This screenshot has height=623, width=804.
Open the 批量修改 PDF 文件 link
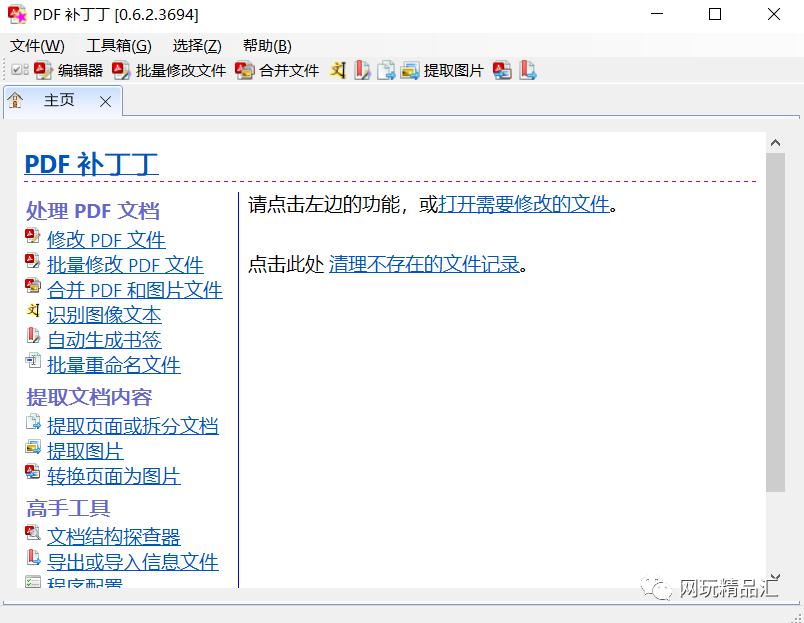click(x=125, y=265)
